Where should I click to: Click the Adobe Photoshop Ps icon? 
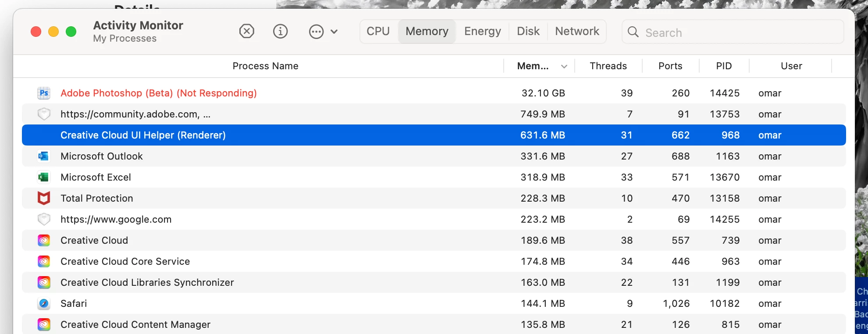point(44,93)
